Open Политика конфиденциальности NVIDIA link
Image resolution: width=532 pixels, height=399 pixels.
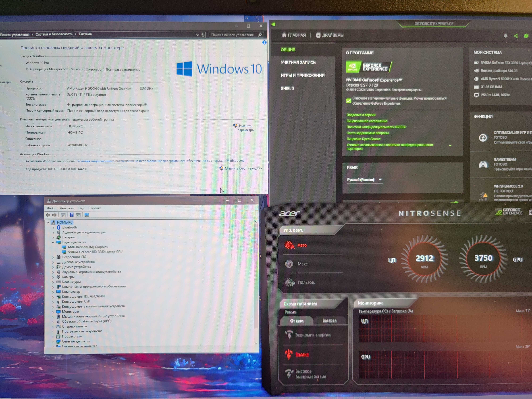(x=376, y=127)
